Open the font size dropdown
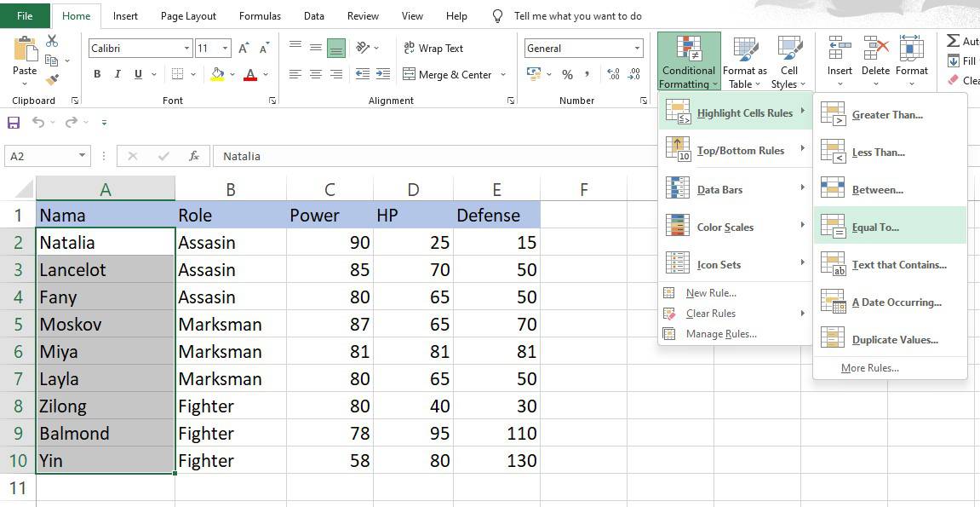The height and width of the screenshot is (507, 980). [x=226, y=48]
